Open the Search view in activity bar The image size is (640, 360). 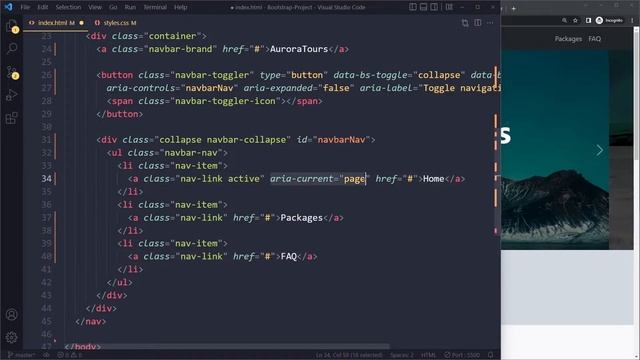(x=11, y=49)
